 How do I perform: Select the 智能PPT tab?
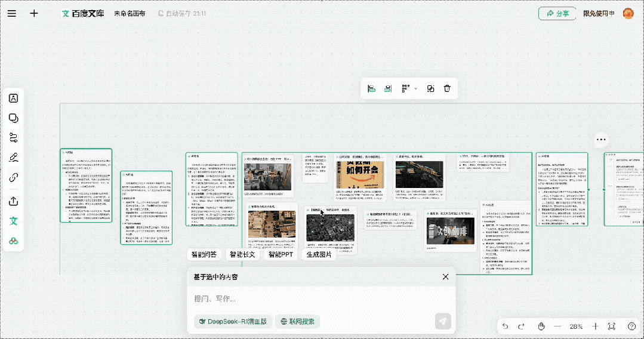coord(281,254)
